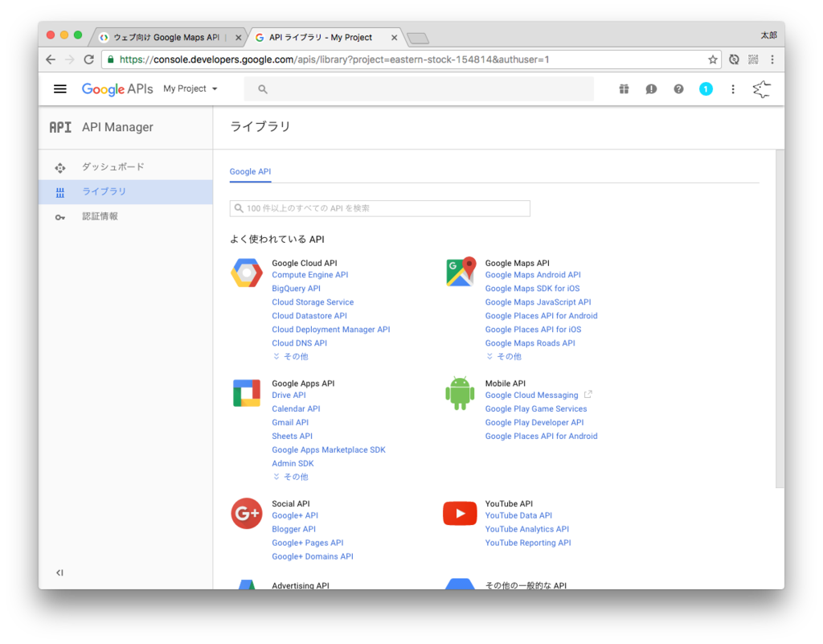
Task: Open Google Cloud Messaging link
Action: [x=532, y=396]
